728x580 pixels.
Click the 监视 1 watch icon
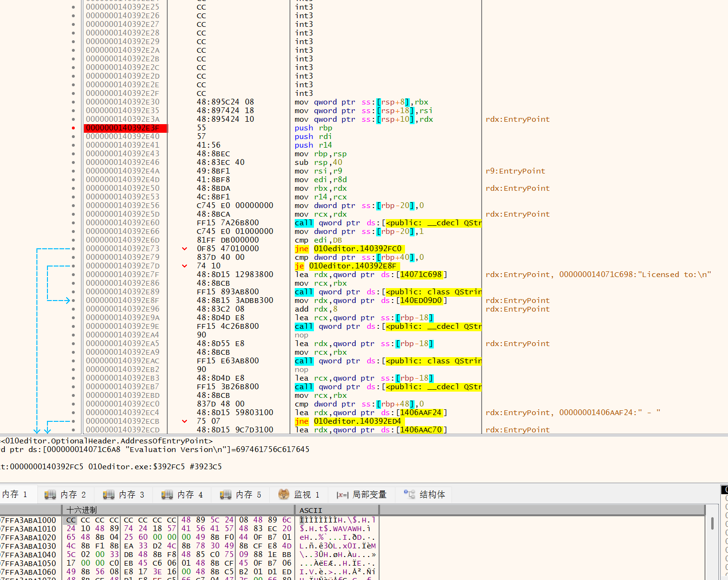284,494
